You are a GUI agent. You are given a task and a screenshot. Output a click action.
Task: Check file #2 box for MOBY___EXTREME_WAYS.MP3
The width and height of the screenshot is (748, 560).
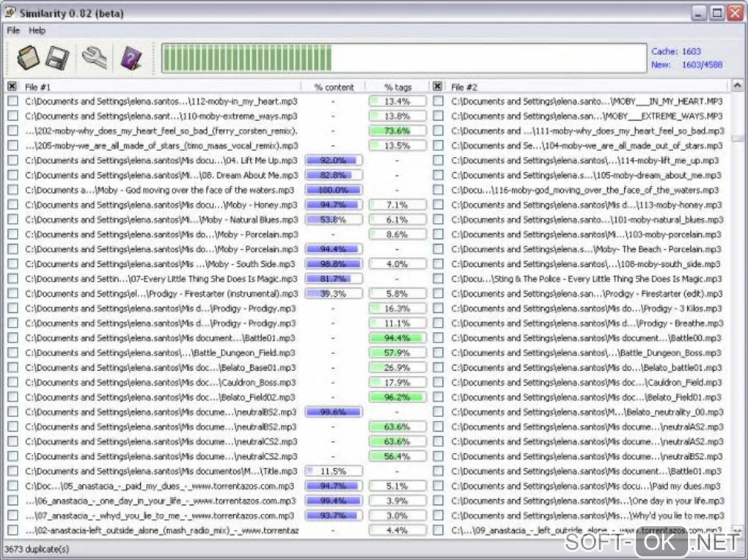(438, 116)
